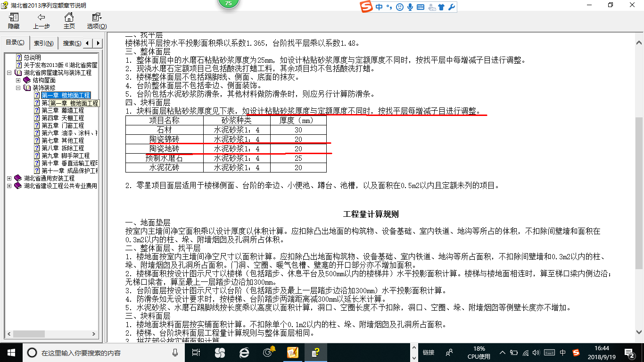The image size is (644, 362).
Task: Open 第四章 天棚工程 topic
Action: [x=63, y=118]
